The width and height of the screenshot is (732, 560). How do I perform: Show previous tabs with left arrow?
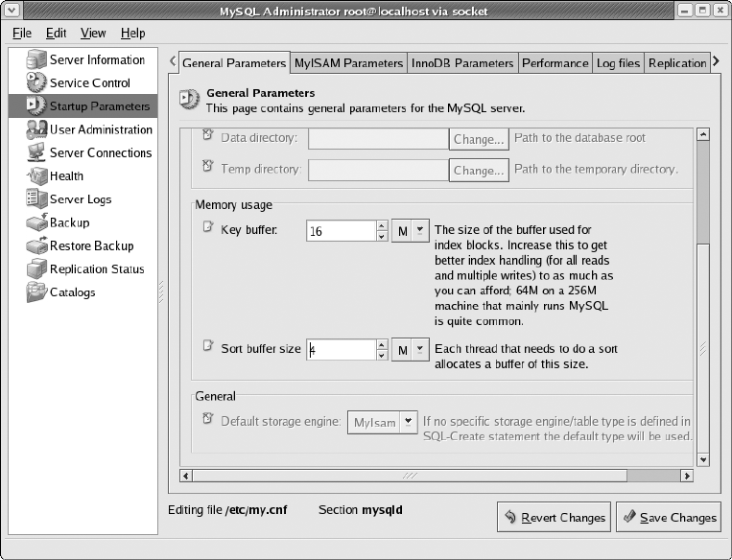pos(173,61)
